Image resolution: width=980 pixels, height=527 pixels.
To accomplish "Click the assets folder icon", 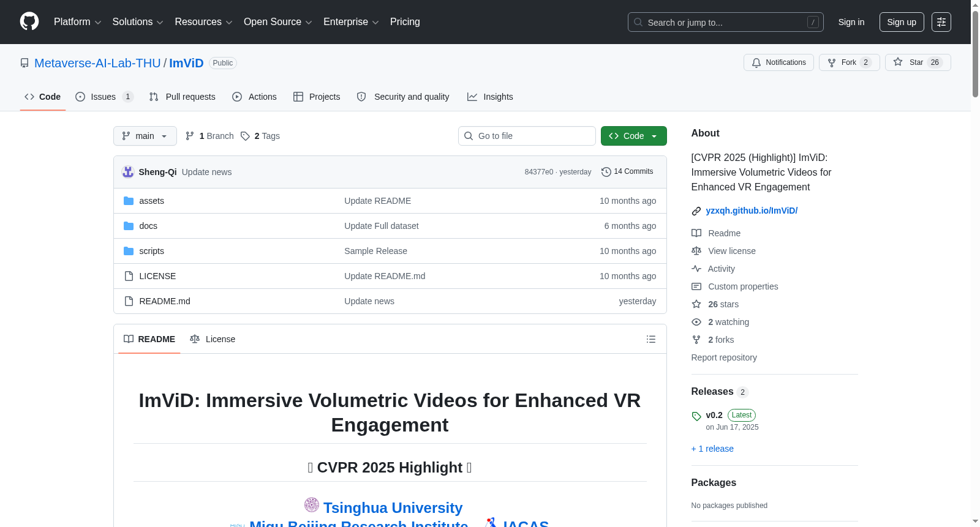I will coord(129,201).
